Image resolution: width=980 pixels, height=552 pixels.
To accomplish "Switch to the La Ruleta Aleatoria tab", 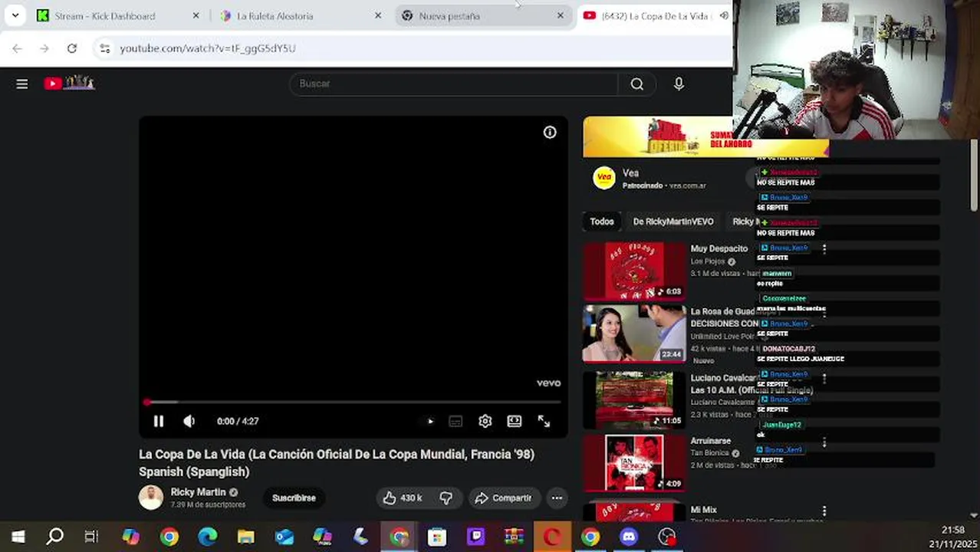I will click(x=275, y=15).
